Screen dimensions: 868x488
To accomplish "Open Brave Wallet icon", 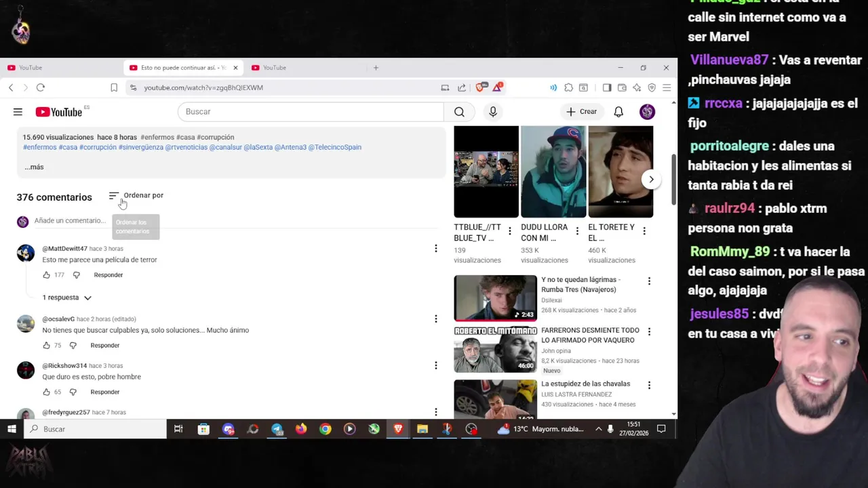I will (622, 87).
